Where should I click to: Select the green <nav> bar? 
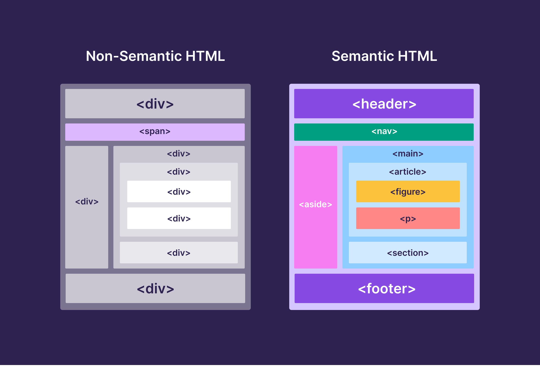point(384,132)
